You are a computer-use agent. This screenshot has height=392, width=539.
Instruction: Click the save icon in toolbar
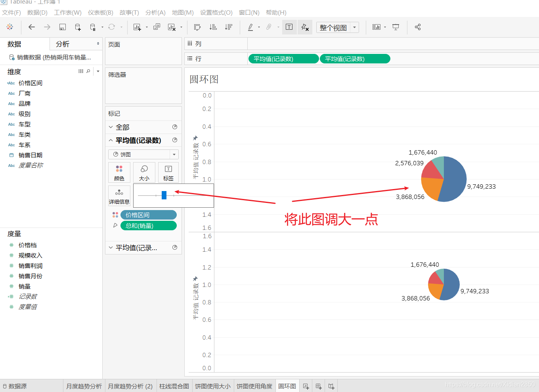click(62, 27)
